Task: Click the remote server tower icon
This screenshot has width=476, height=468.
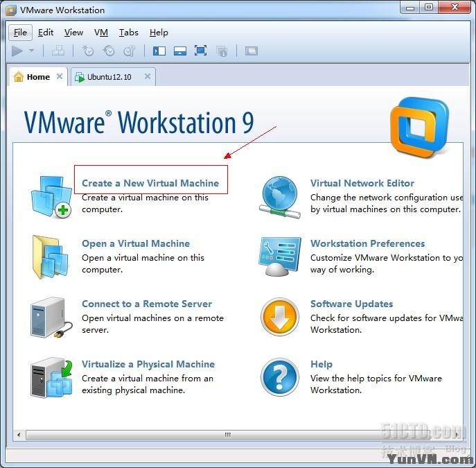Action: 51,318
